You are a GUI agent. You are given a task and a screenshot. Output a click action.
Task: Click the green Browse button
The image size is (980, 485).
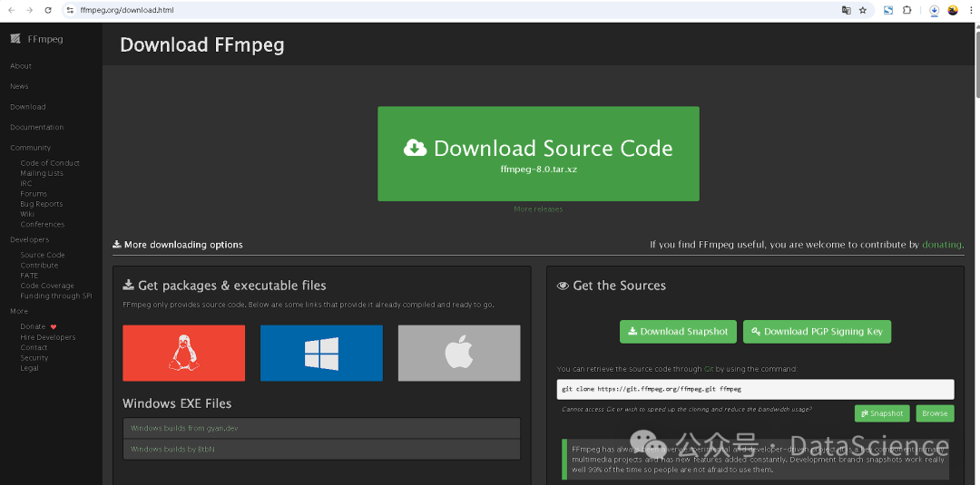935,413
